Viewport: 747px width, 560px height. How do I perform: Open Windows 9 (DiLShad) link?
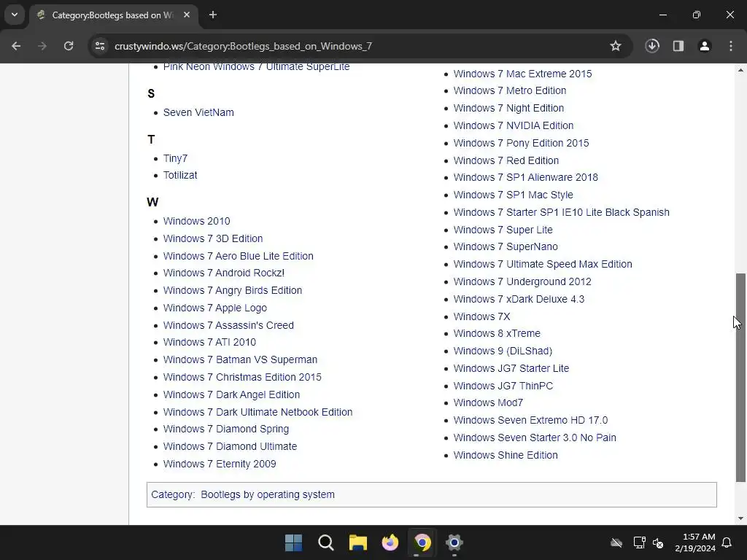503,351
